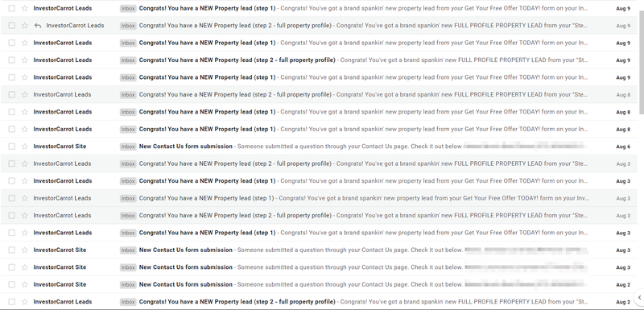Star the read Aug 3 step 1 email
This screenshot has height=310, width=644.
point(25,198)
